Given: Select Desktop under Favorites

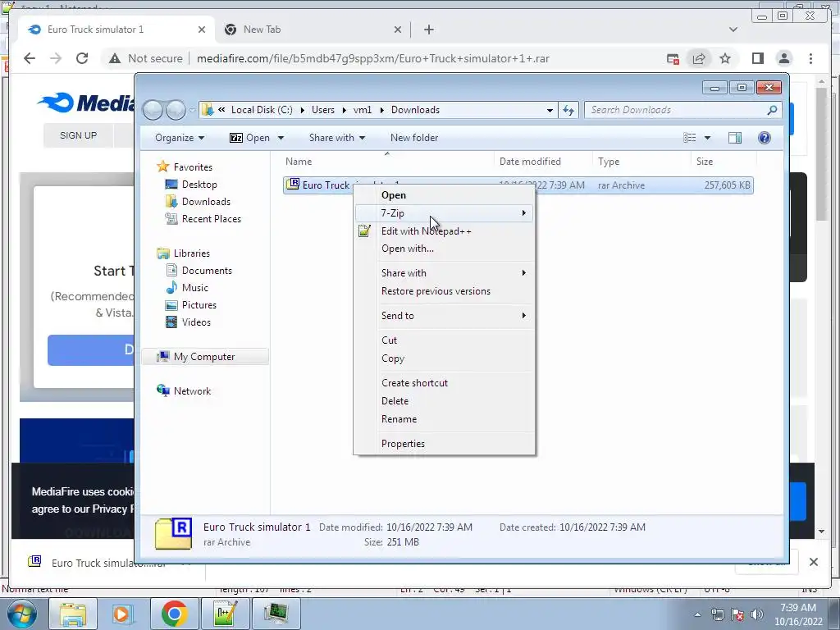Looking at the screenshot, I should pos(199,185).
